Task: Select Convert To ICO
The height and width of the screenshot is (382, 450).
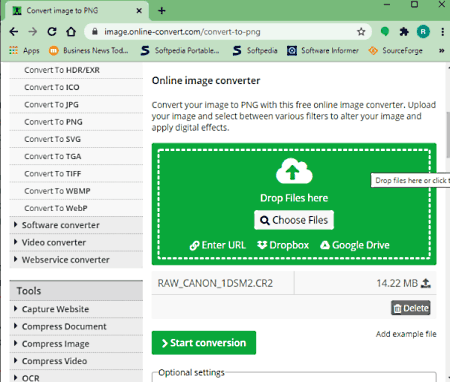Action: pos(52,87)
